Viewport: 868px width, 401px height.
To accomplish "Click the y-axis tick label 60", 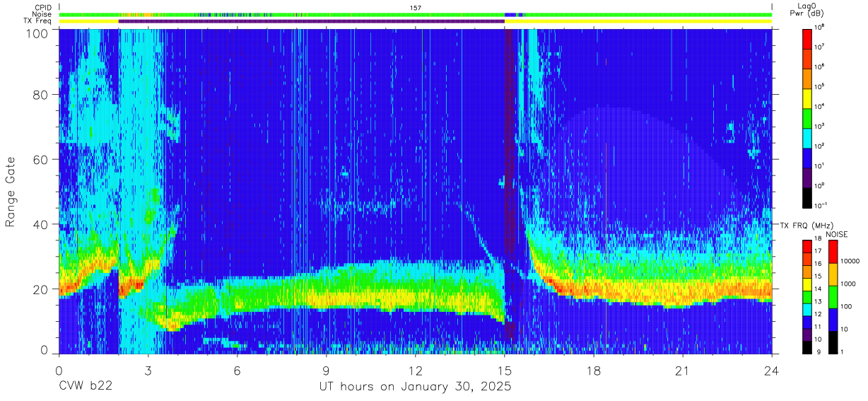I will [40, 160].
